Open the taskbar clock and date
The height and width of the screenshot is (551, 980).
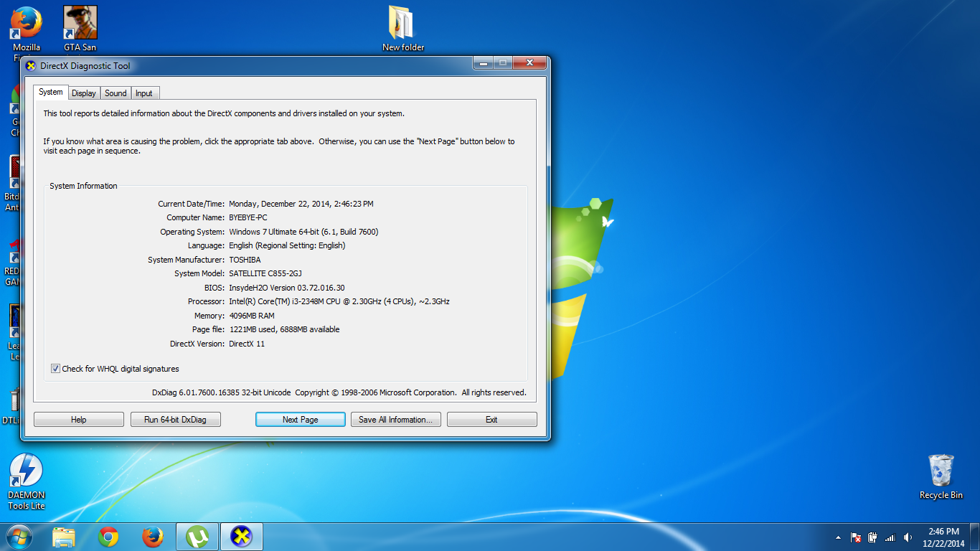tap(943, 537)
